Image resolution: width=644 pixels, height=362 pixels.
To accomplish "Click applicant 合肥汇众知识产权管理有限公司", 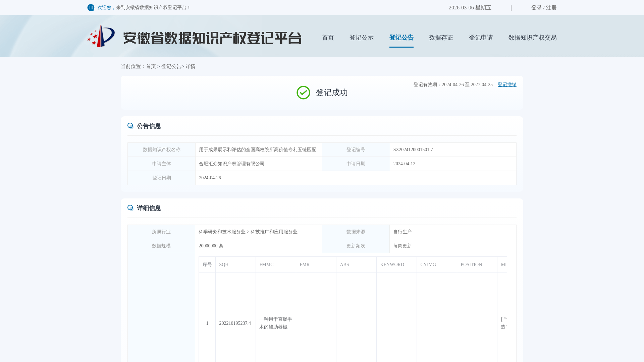I will (231, 164).
